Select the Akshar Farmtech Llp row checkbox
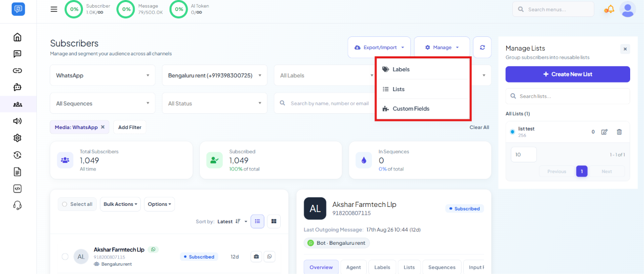The height and width of the screenshot is (274, 644). pos(65,257)
